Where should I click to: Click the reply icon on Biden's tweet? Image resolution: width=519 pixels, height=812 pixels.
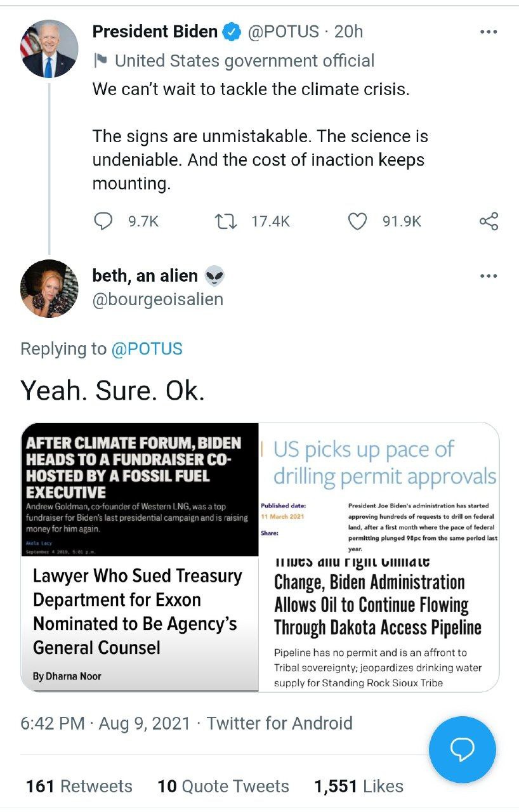pos(103,221)
